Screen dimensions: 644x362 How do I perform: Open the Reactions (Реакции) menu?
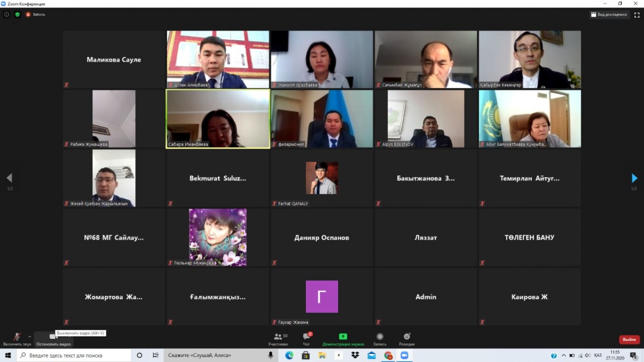point(406,339)
